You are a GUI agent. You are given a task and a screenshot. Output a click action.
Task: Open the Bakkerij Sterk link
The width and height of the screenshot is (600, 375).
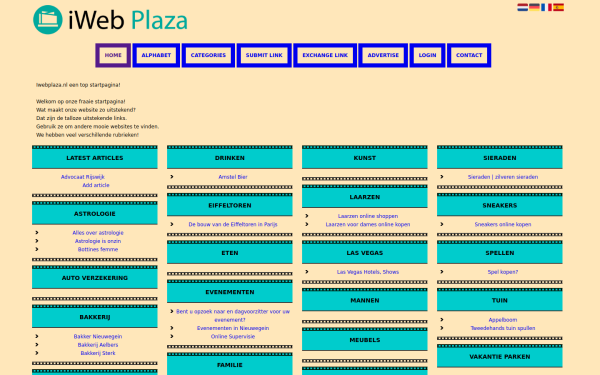[x=98, y=353]
